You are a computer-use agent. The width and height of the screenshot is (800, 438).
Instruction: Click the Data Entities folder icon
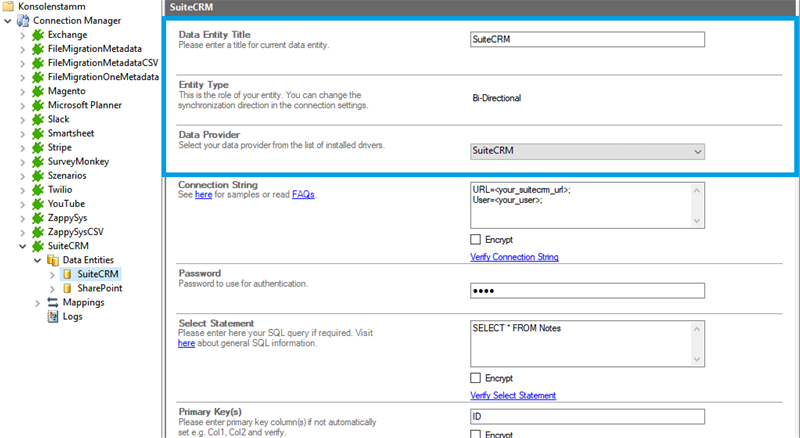(53, 260)
